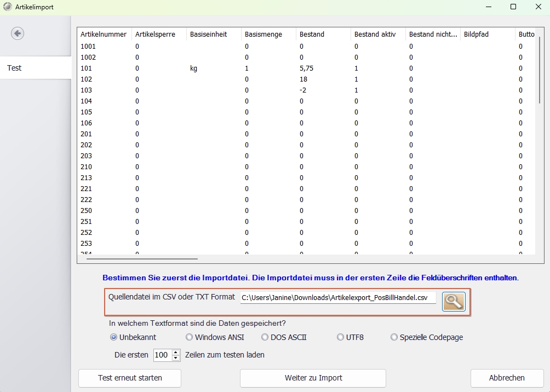The width and height of the screenshot is (550, 392).
Task: Click the Quellendatei file path field
Action: [x=337, y=297]
